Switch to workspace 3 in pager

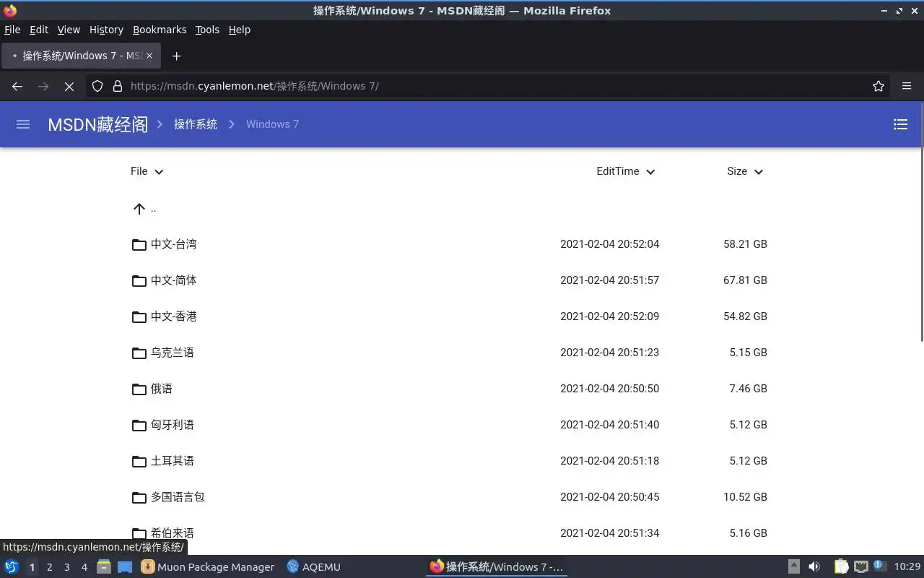pos(66,567)
